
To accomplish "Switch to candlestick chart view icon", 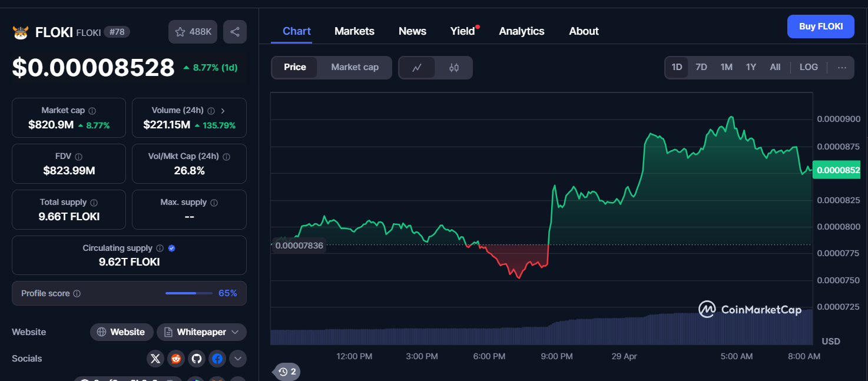I will (x=453, y=68).
